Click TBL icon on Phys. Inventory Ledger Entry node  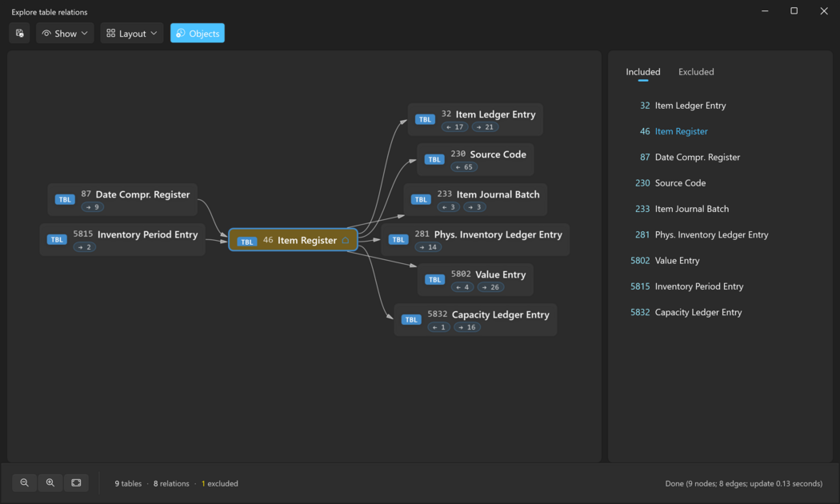[x=398, y=239]
